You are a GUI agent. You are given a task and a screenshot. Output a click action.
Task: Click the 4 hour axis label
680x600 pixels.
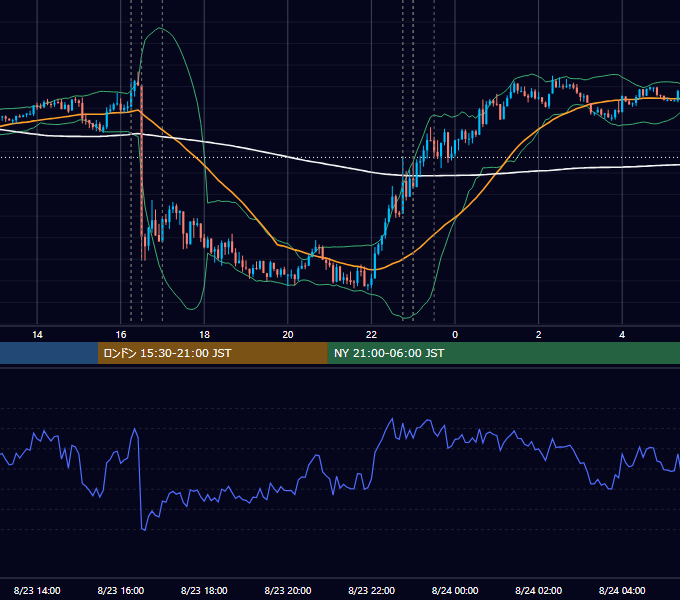[622, 335]
